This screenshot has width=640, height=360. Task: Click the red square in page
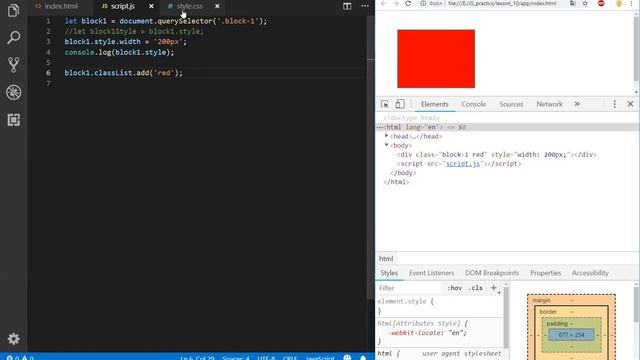coord(436,59)
